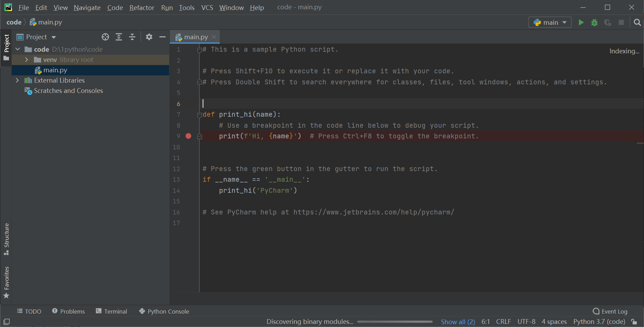The image size is (644, 327).
Task: Change 4 spaces indent setting
Action: tap(554, 322)
